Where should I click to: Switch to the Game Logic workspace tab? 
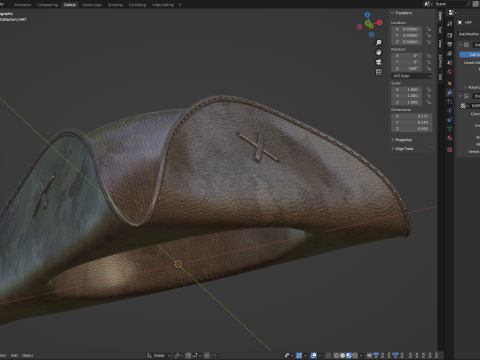click(x=92, y=5)
